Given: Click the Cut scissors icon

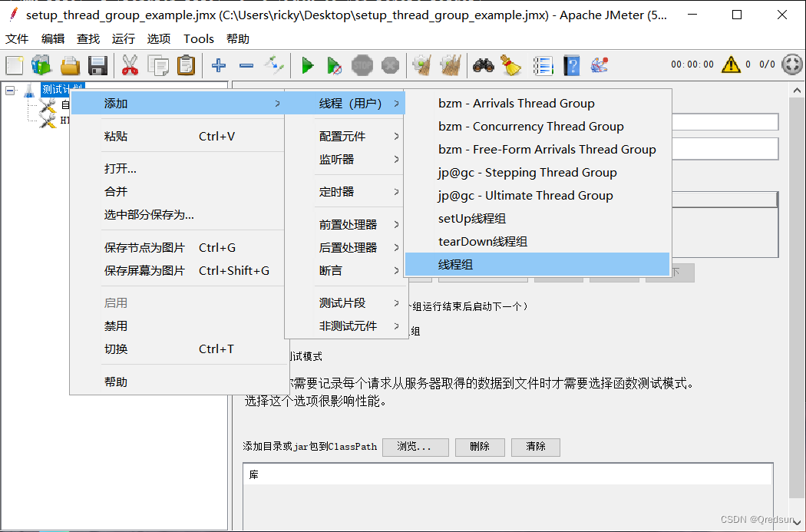Looking at the screenshot, I should (x=130, y=65).
